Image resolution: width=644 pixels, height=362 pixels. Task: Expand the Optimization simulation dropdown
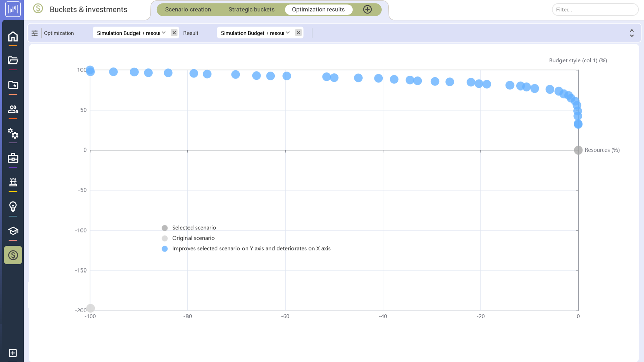(x=164, y=33)
